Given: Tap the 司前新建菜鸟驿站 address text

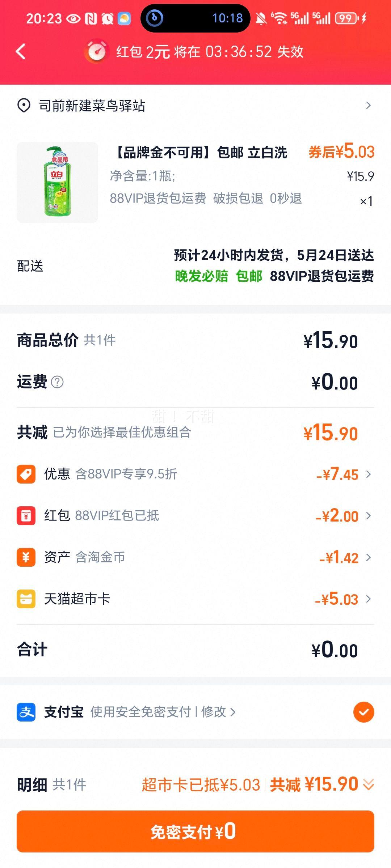Looking at the screenshot, I should tap(92, 106).
